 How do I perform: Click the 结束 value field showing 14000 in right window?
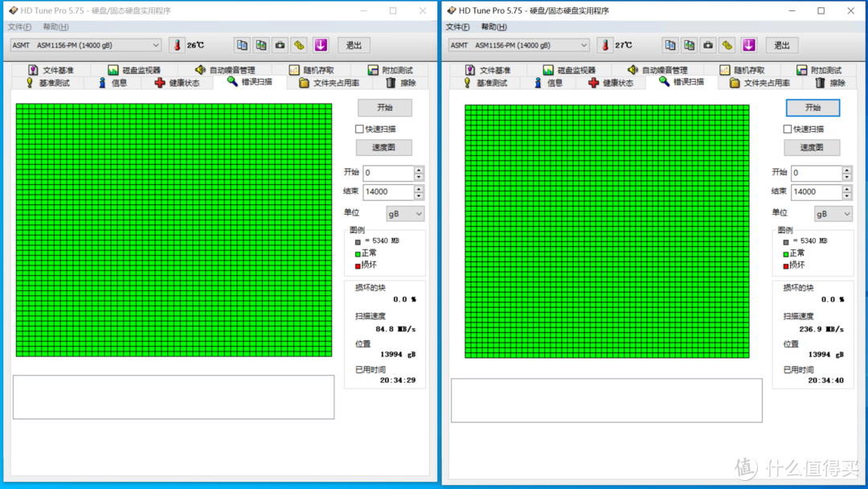coord(815,192)
